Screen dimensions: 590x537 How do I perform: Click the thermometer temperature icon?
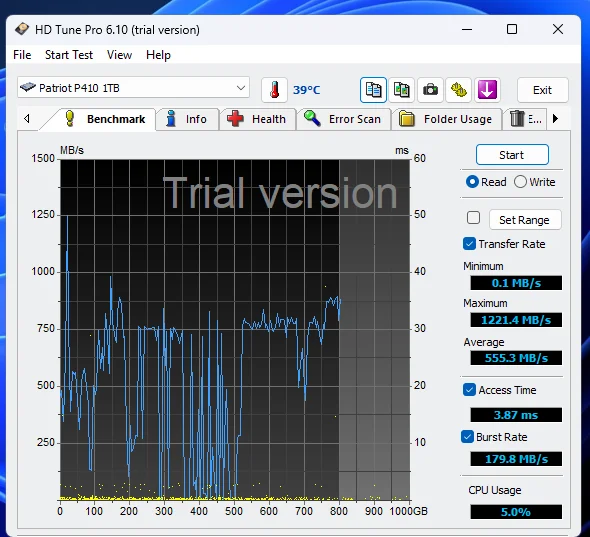tap(274, 90)
